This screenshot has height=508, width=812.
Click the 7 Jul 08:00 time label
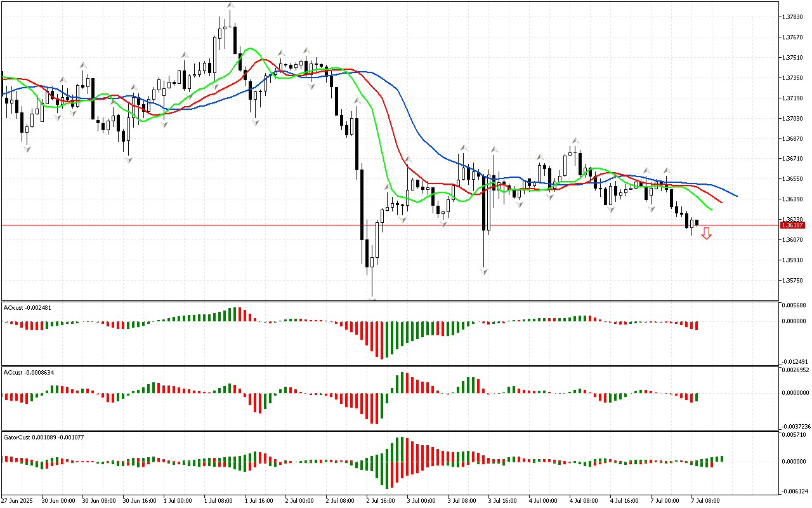(704, 501)
